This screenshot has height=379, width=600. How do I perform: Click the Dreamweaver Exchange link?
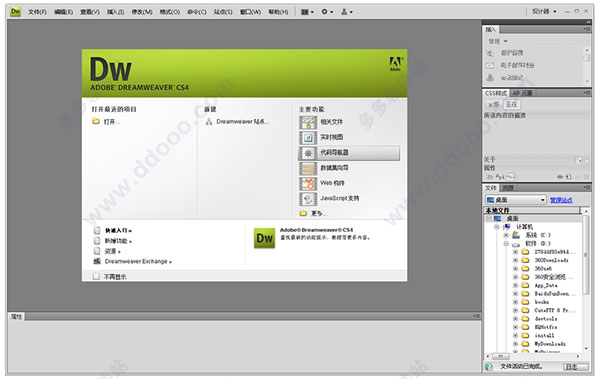[138, 261]
